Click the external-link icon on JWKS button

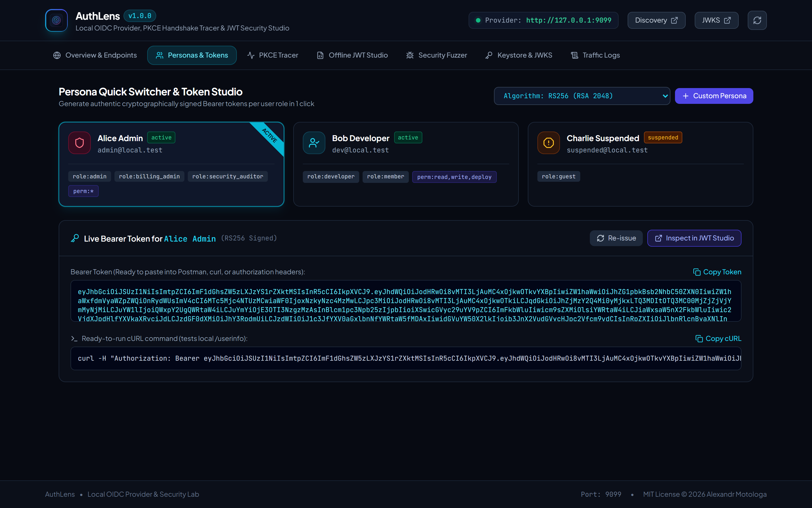[x=727, y=21]
